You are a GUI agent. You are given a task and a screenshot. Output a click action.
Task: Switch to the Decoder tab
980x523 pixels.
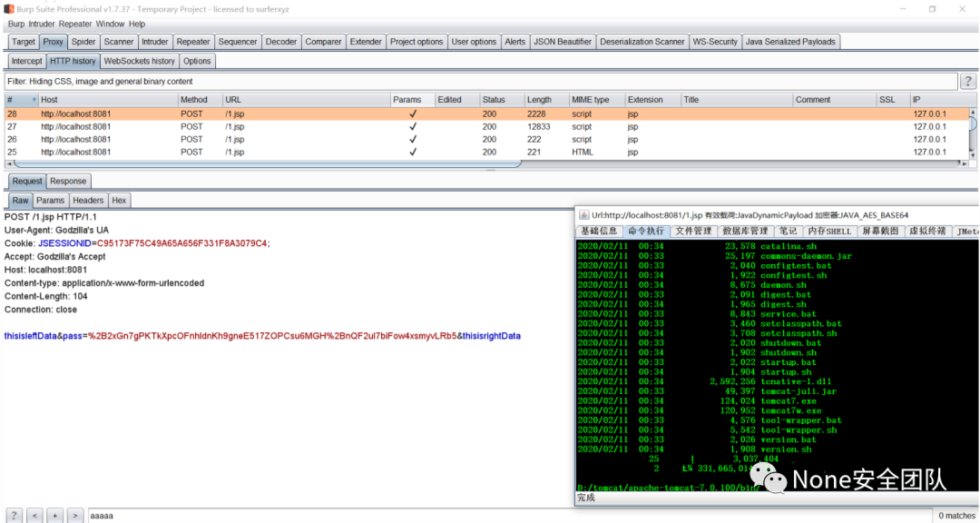(281, 42)
